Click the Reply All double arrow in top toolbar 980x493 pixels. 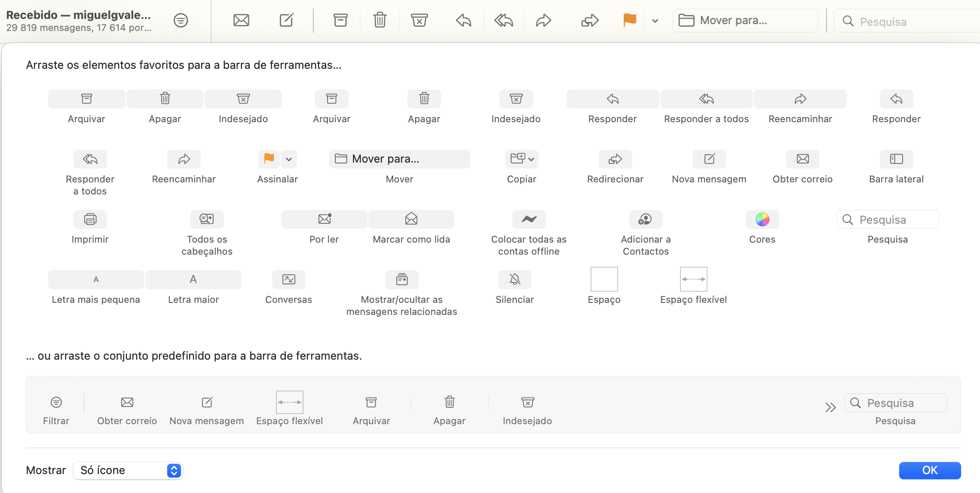(x=503, y=20)
